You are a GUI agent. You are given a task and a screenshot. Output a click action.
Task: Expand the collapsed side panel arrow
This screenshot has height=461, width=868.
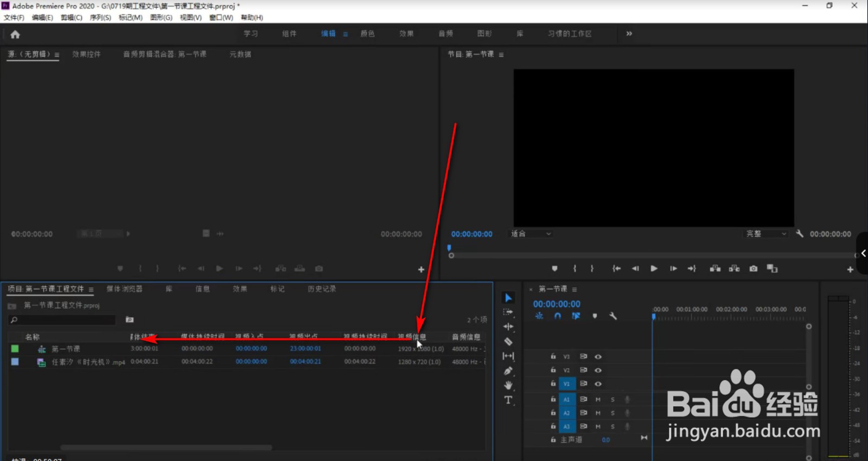pyautogui.click(x=863, y=253)
